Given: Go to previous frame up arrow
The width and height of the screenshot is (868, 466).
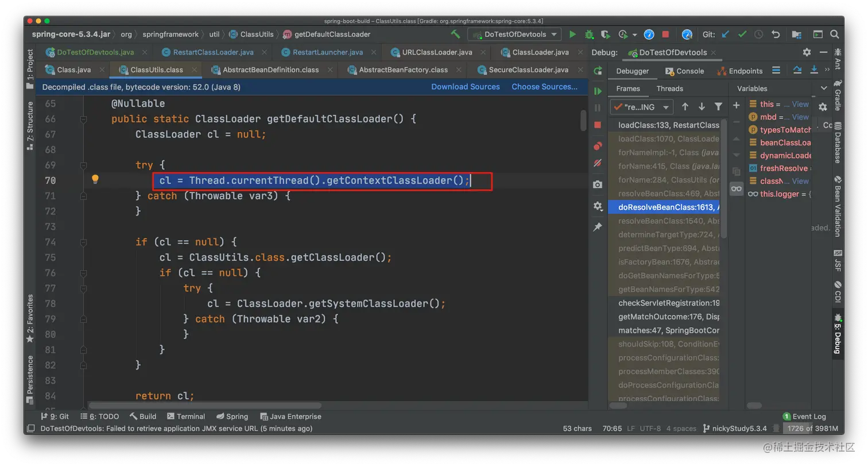Looking at the screenshot, I should tap(685, 107).
